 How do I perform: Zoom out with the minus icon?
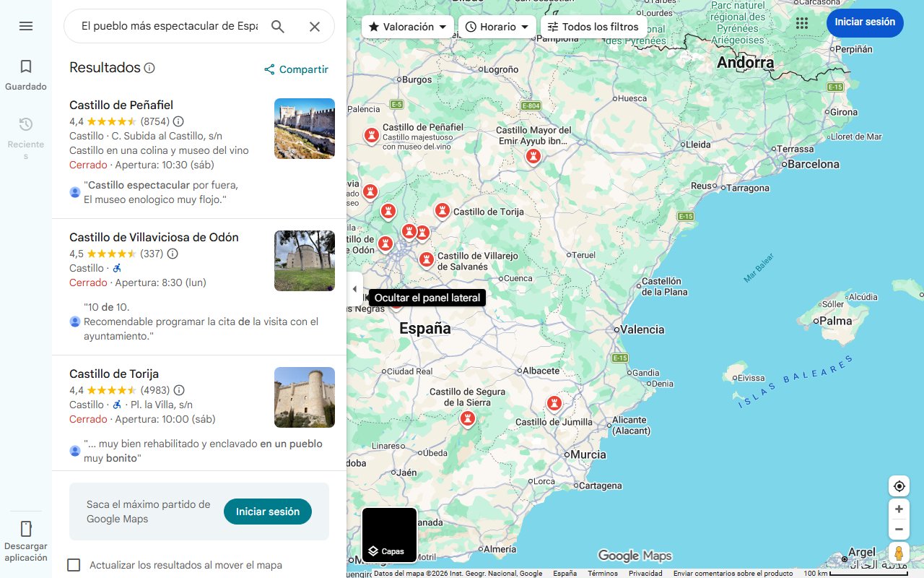899,529
